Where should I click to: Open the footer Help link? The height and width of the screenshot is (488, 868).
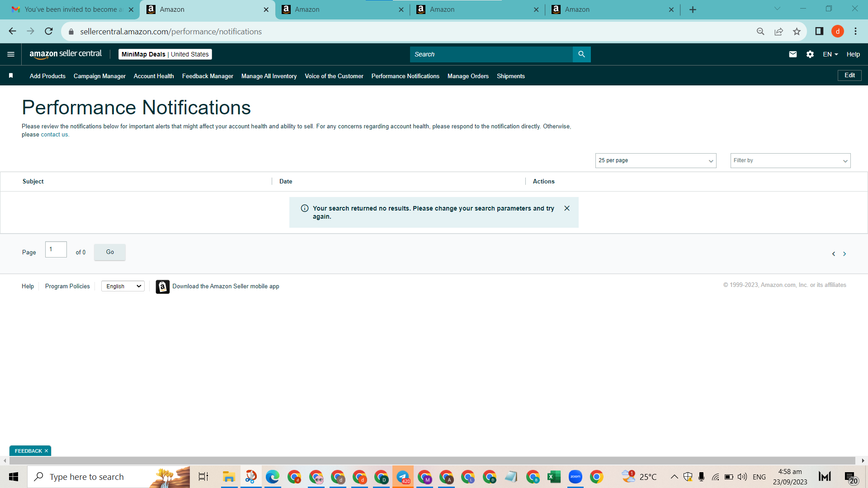click(x=28, y=286)
